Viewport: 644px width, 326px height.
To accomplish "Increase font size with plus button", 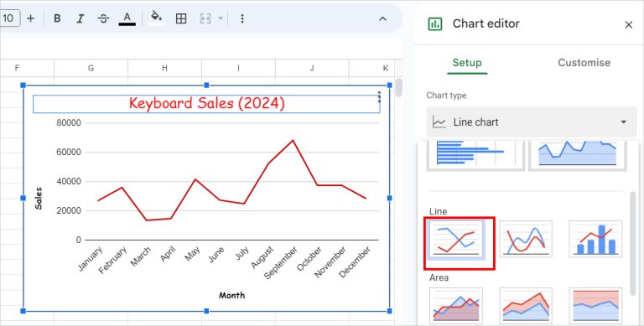I will pyautogui.click(x=30, y=18).
